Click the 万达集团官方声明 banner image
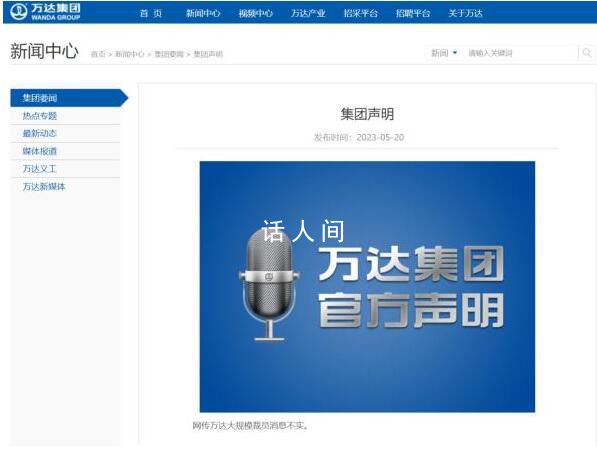This screenshot has width=597, height=450. pyautogui.click(x=367, y=287)
